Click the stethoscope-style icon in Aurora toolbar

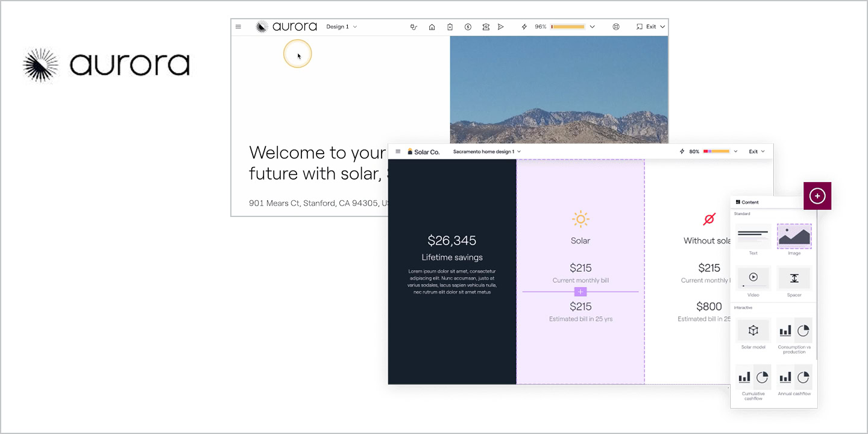tap(414, 27)
